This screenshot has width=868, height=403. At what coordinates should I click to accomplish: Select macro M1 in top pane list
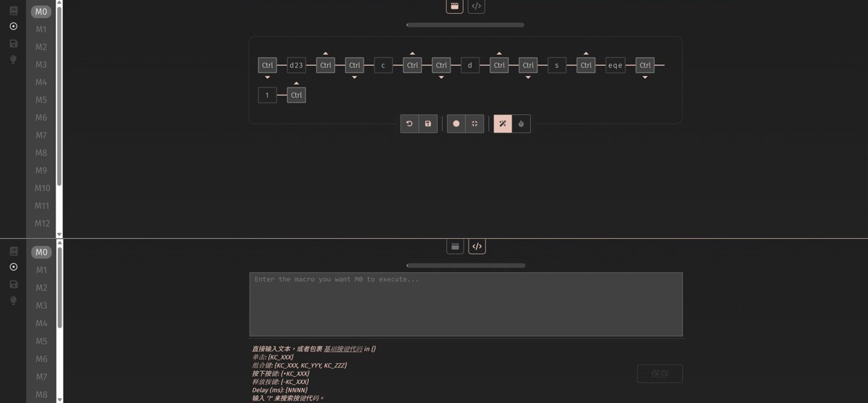click(x=41, y=30)
